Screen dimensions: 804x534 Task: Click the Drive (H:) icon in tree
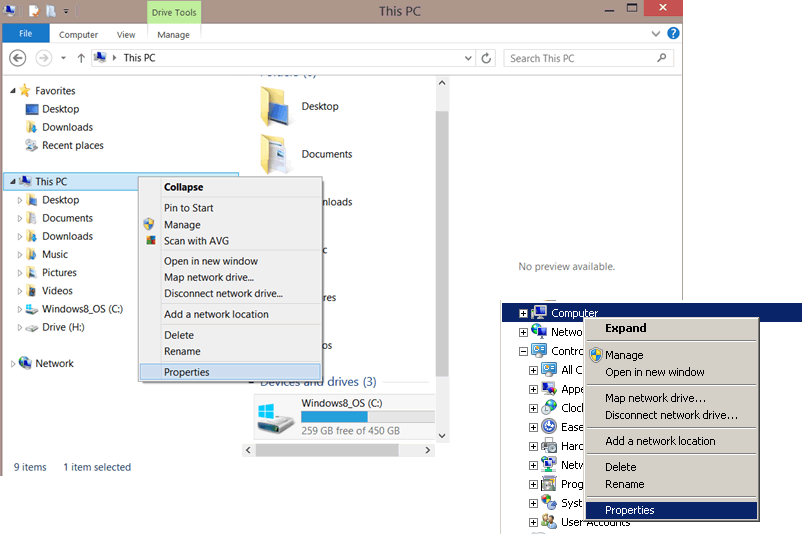pyautogui.click(x=32, y=328)
